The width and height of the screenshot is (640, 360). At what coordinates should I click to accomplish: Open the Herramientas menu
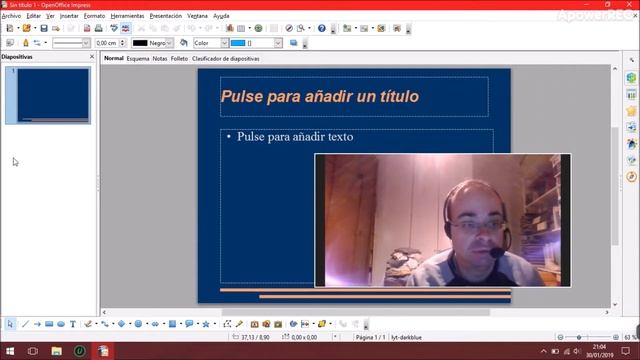coord(127,16)
